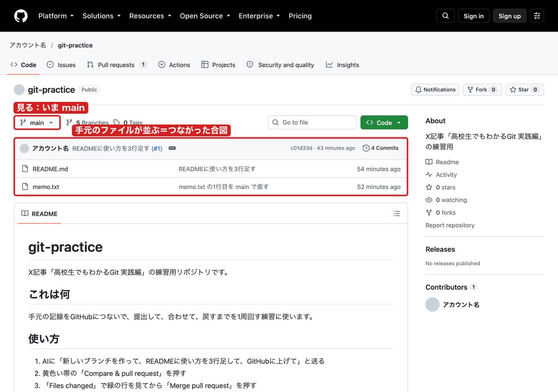
Task: Click the commit author avatar
Action: [x=24, y=148]
